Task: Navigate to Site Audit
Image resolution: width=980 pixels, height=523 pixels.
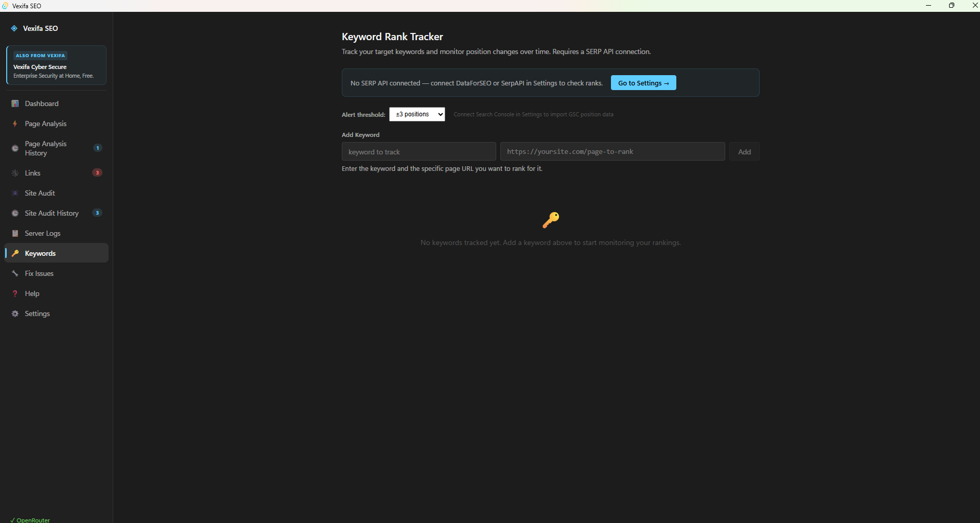Action: (x=57, y=193)
